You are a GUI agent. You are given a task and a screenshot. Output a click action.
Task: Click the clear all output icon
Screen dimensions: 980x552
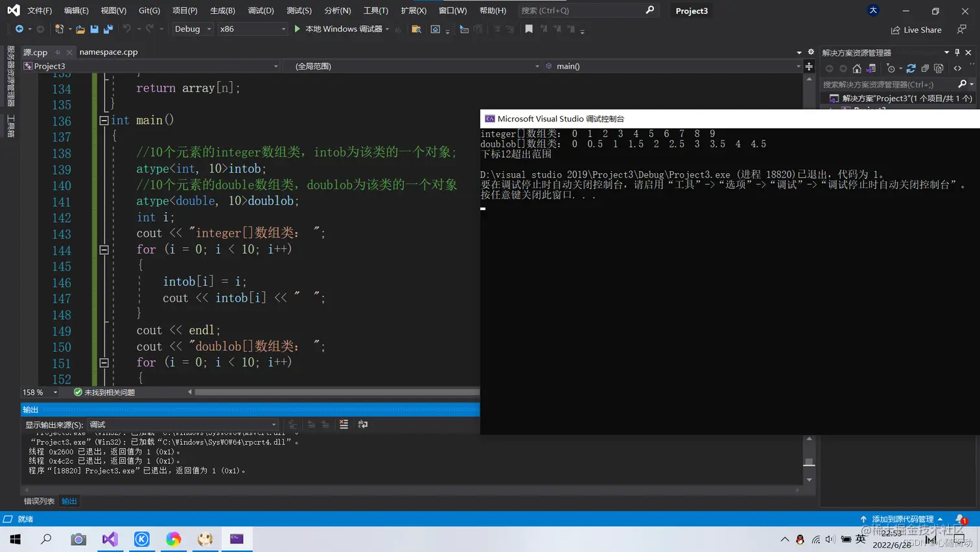point(344,424)
